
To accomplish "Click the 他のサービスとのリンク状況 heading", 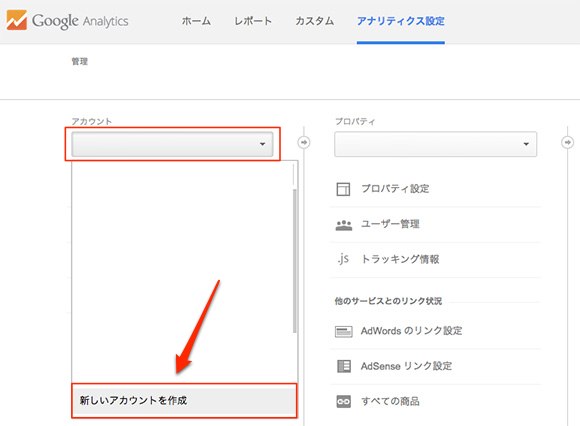I will point(388,301).
